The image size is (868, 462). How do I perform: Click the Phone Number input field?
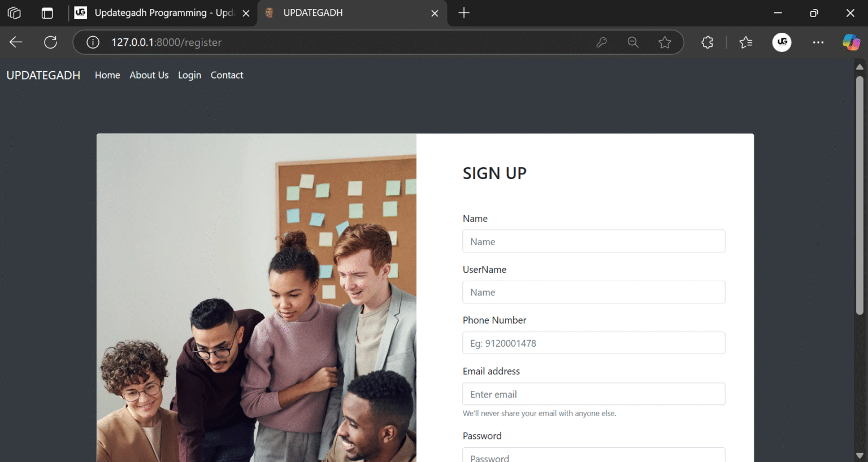(593, 343)
